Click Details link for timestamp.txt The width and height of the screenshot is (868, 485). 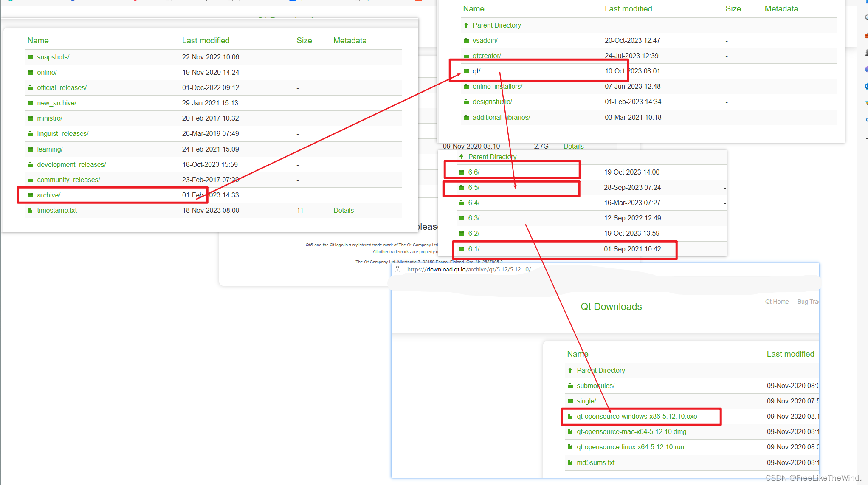[x=343, y=211]
